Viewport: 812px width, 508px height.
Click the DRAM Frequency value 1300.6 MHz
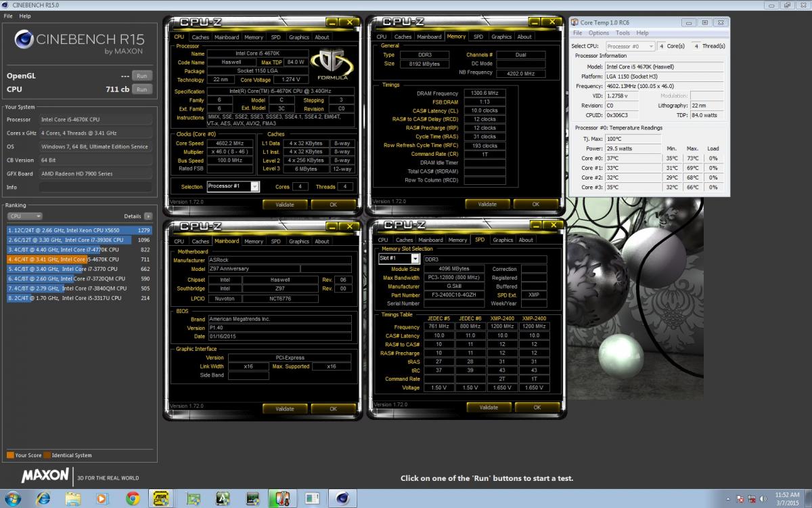[484, 93]
